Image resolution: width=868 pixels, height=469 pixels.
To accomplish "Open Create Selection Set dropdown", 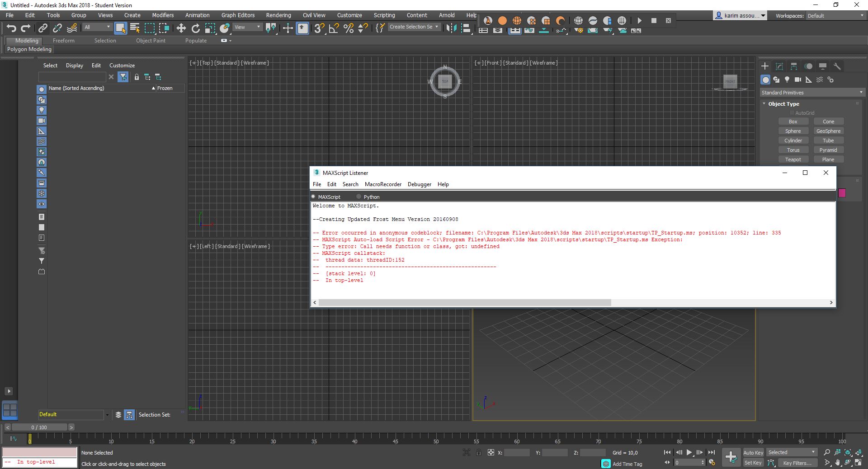I will [x=414, y=27].
